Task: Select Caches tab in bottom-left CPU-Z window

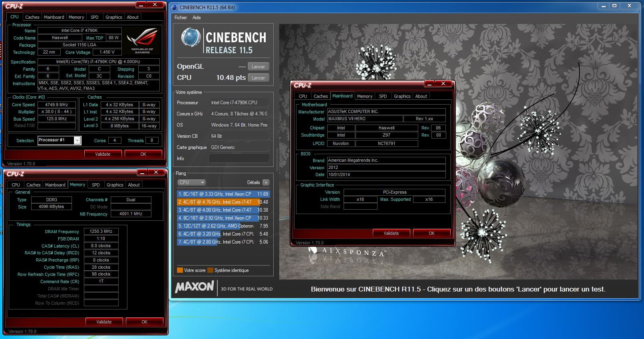Action: [34, 185]
